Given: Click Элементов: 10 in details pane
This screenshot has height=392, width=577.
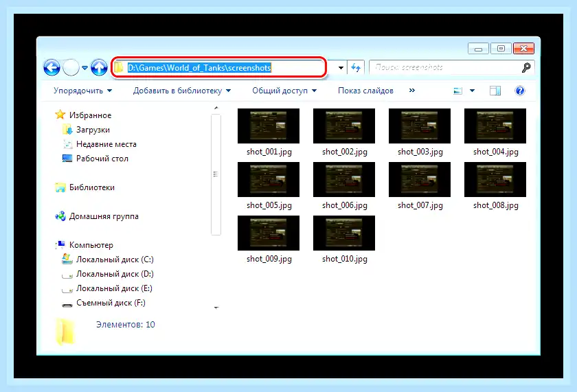Looking at the screenshot, I should [x=126, y=324].
